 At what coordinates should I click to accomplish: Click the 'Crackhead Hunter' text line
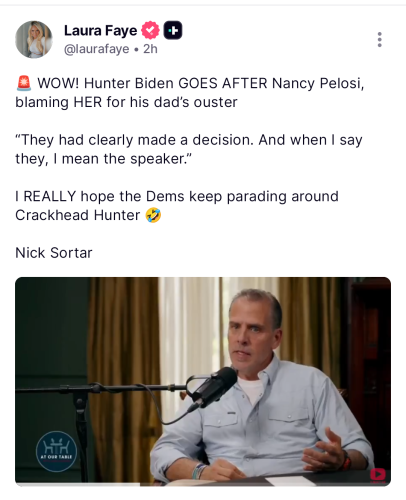tap(78, 215)
